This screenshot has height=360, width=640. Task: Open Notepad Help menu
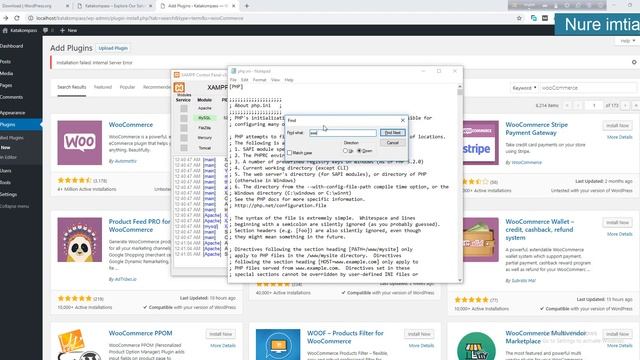[x=289, y=80]
